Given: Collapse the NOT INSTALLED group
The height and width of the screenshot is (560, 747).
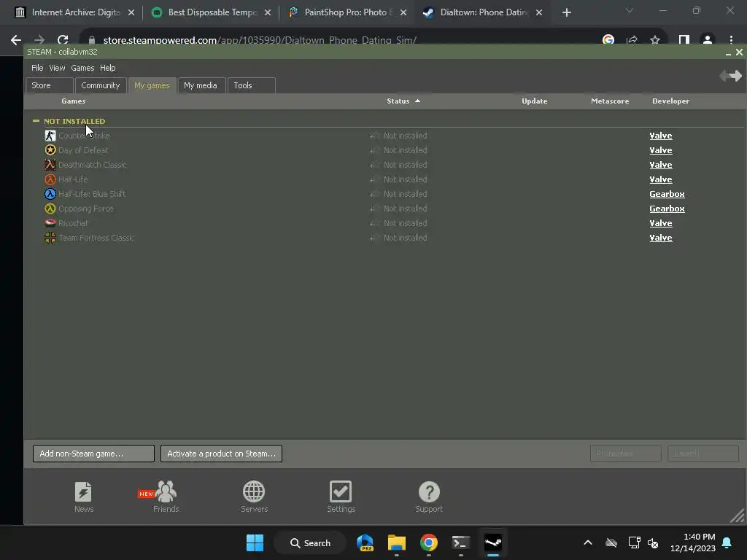Looking at the screenshot, I should pyautogui.click(x=36, y=121).
